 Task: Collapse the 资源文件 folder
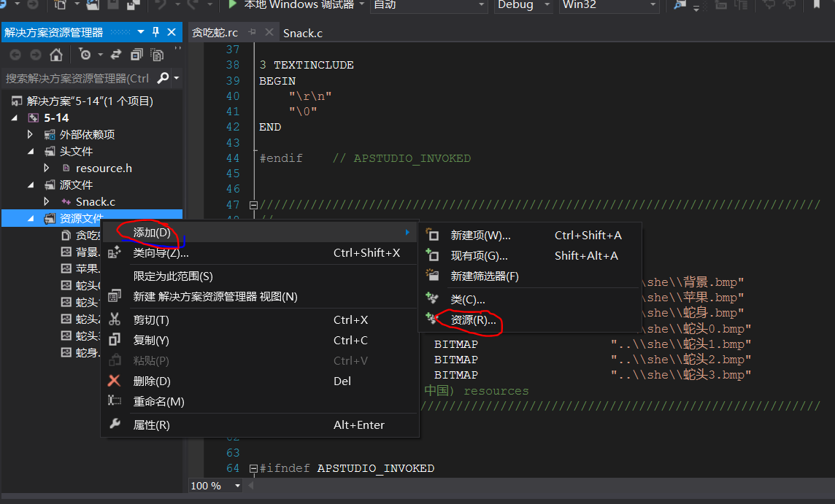pos(31,219)
